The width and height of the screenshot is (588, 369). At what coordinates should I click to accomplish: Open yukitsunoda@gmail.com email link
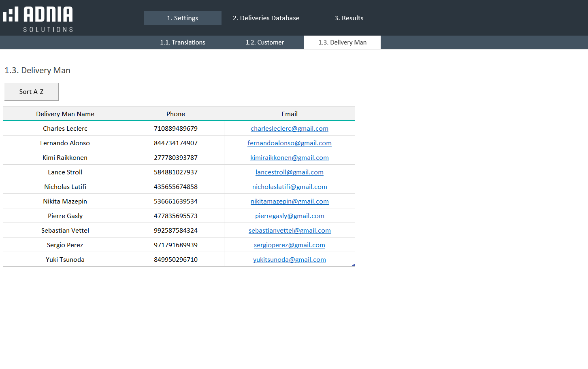289,260
